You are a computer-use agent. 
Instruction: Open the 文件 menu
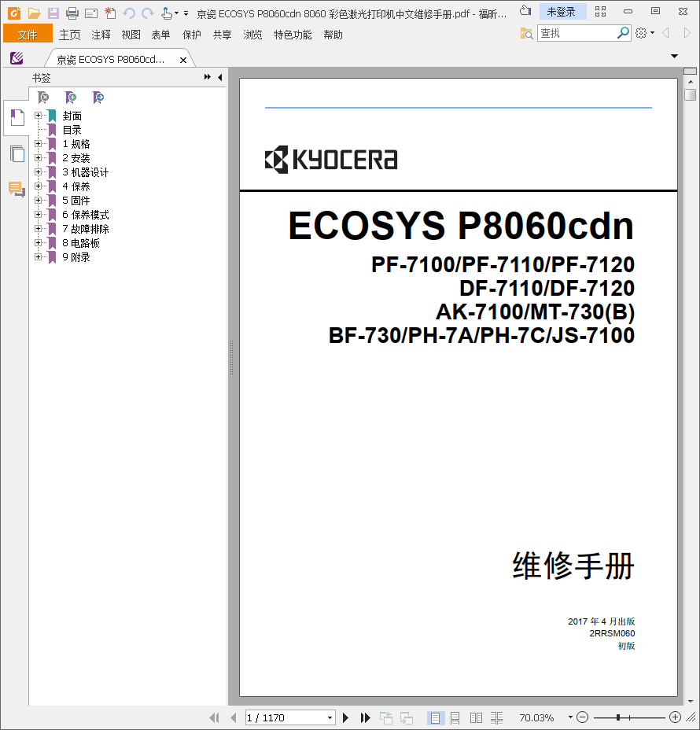pyautogui.click(x=28, y=35)
